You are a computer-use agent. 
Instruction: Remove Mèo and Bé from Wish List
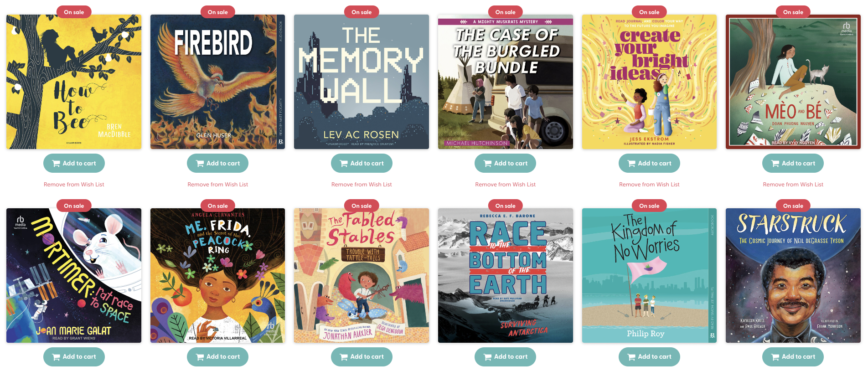pyautogui.click(x=793, y=185)
